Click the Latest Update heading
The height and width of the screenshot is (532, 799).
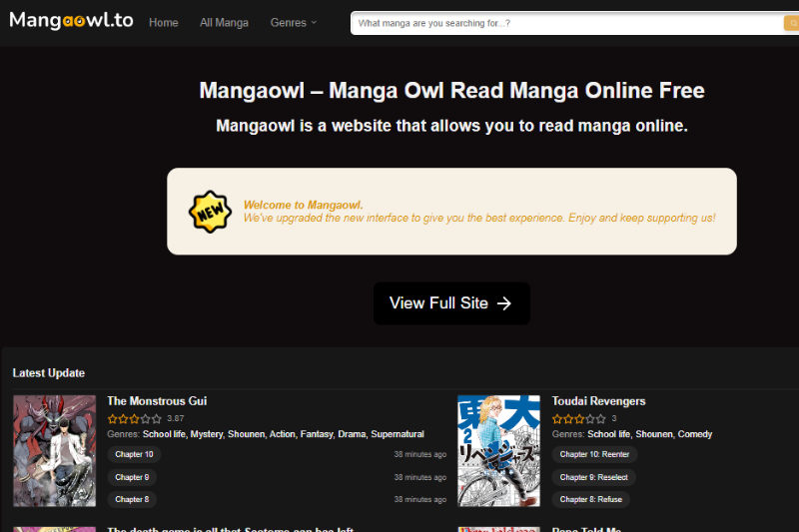[x=49, y=373]
